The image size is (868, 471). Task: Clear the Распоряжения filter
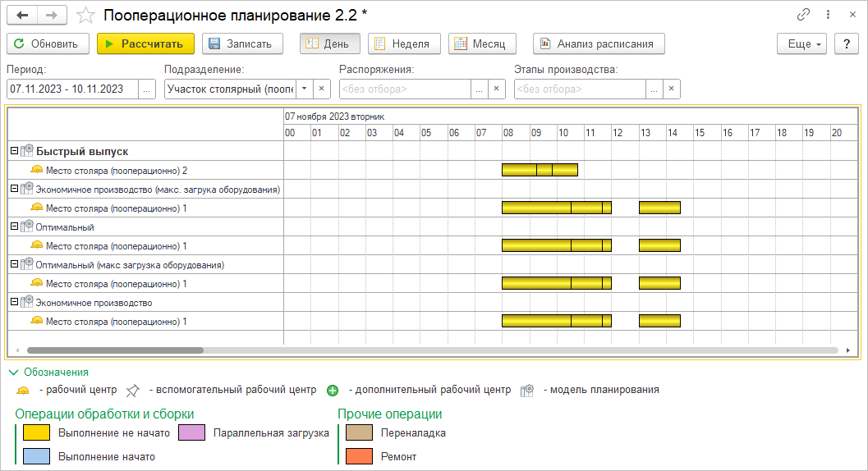[x=497, y=89]
